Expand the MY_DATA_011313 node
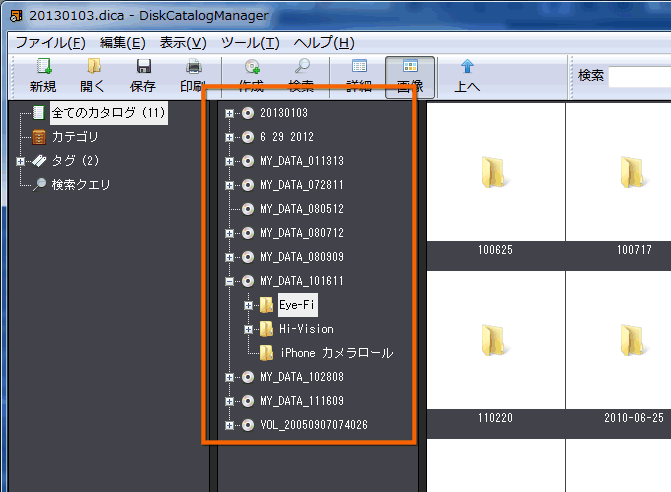The image size is (671, 492). coord(229,161)
